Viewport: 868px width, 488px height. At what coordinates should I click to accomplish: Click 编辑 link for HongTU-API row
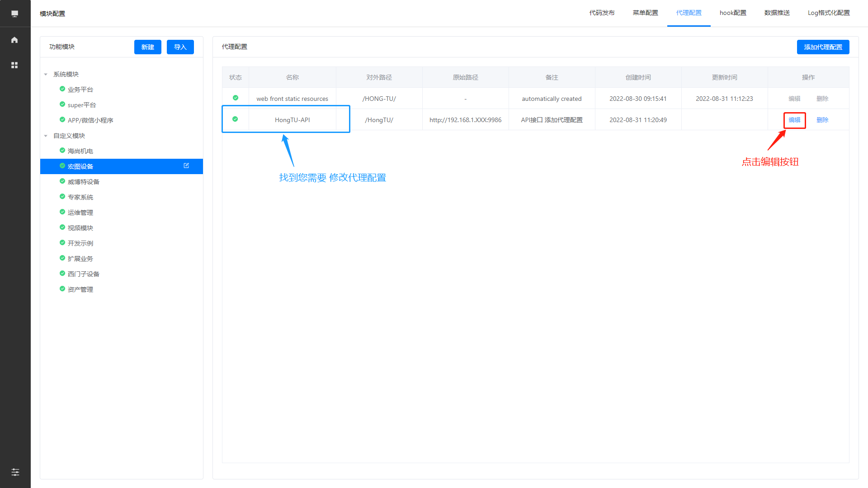(x=794, y=120)
